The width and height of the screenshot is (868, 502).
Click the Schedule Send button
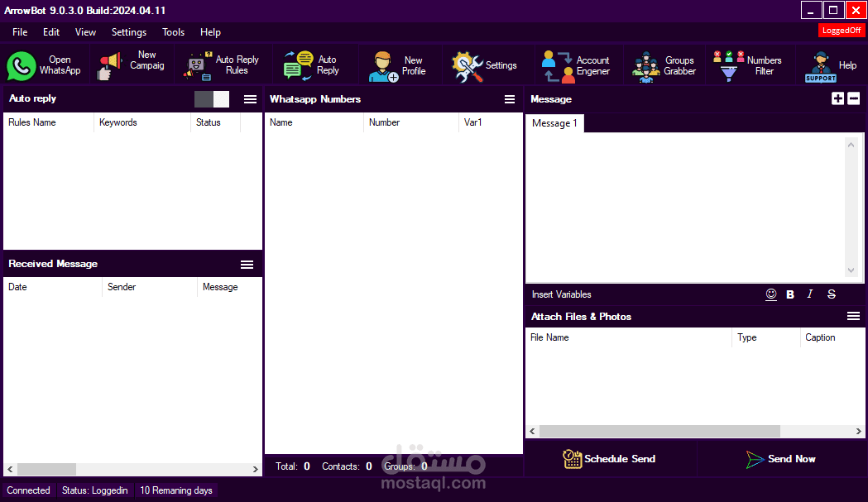[x=610, y=459]
